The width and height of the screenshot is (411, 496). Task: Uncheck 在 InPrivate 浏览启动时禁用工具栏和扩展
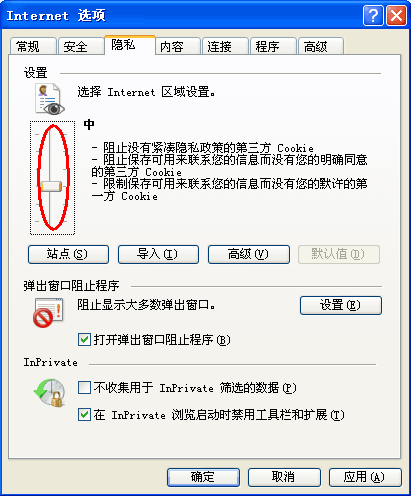tap(84, 415)
